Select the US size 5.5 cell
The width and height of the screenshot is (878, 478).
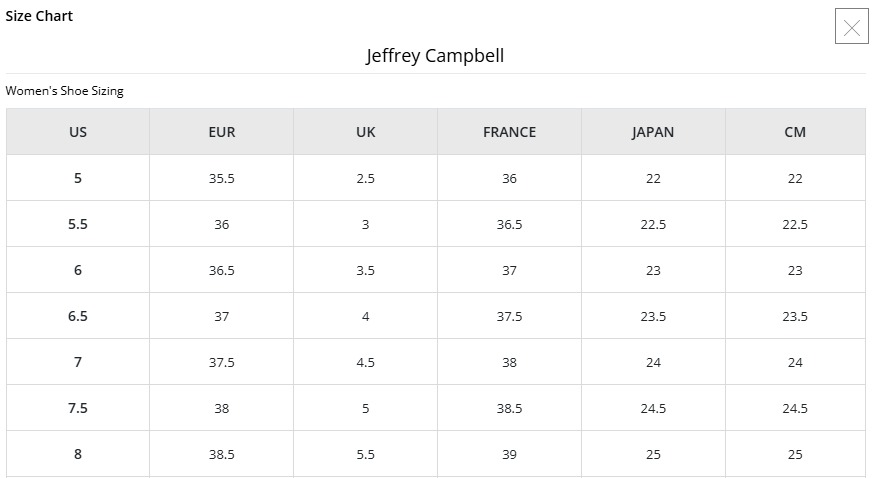pos(78,224)
